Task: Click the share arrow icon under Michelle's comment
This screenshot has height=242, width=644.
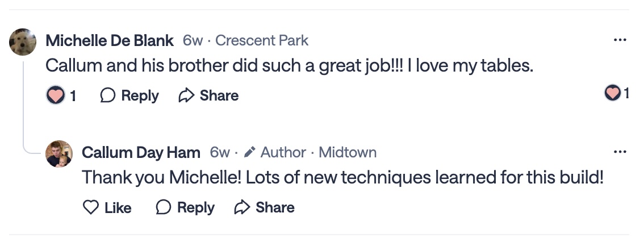Action: point(186,95)
